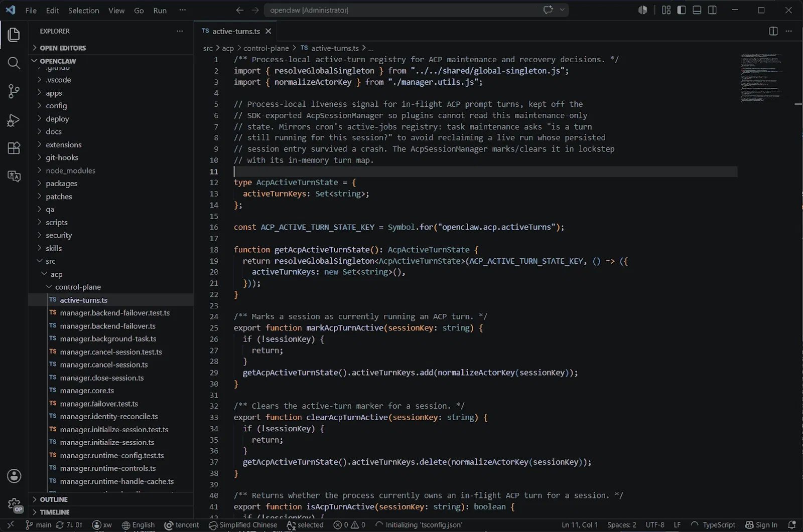This screenshot has height=532, width=803.
Task: Go back with the left arrow
Action: click(x=240, y=10)
